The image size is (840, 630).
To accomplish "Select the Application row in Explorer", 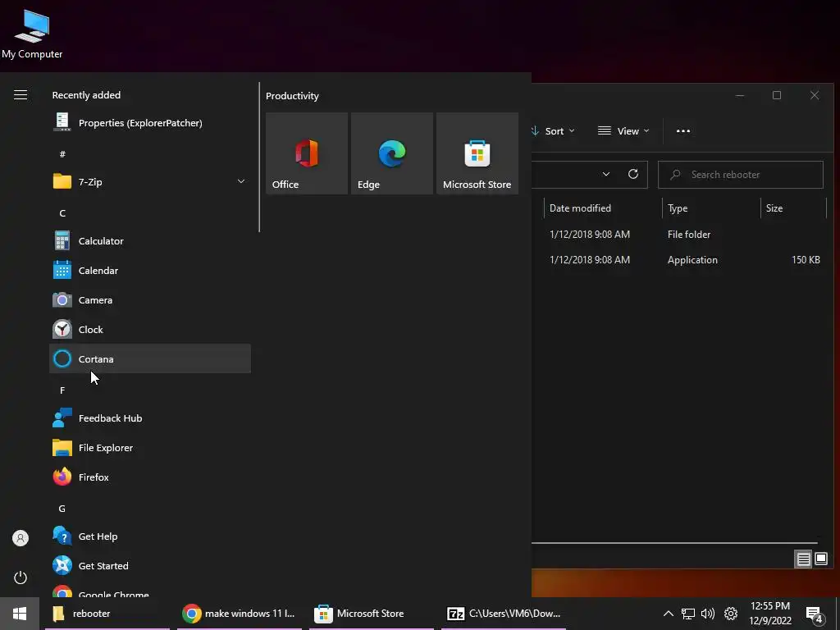I will (679, 260).
